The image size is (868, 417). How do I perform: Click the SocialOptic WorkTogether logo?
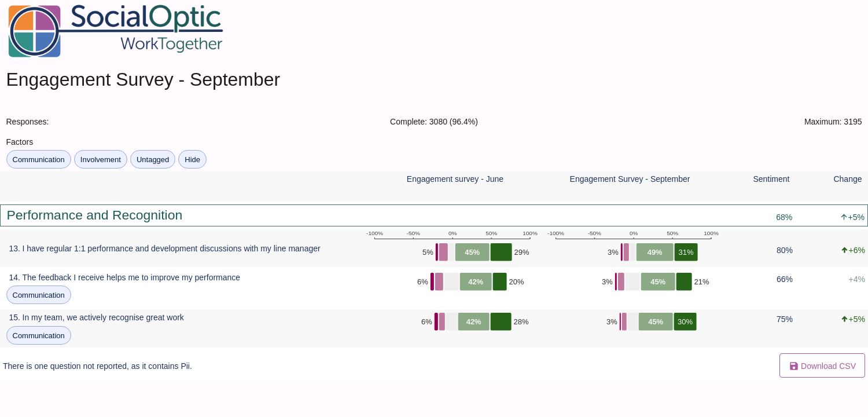click(x=115, y=30)
